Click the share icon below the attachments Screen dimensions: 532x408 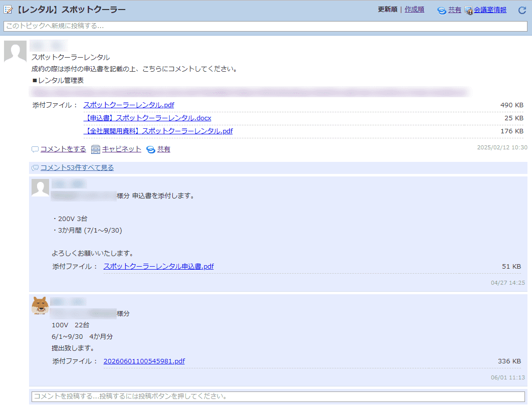point(151,149)
